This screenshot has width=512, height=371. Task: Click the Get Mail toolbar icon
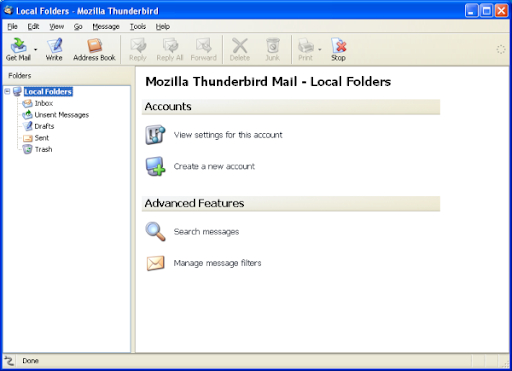coord(19,45)
